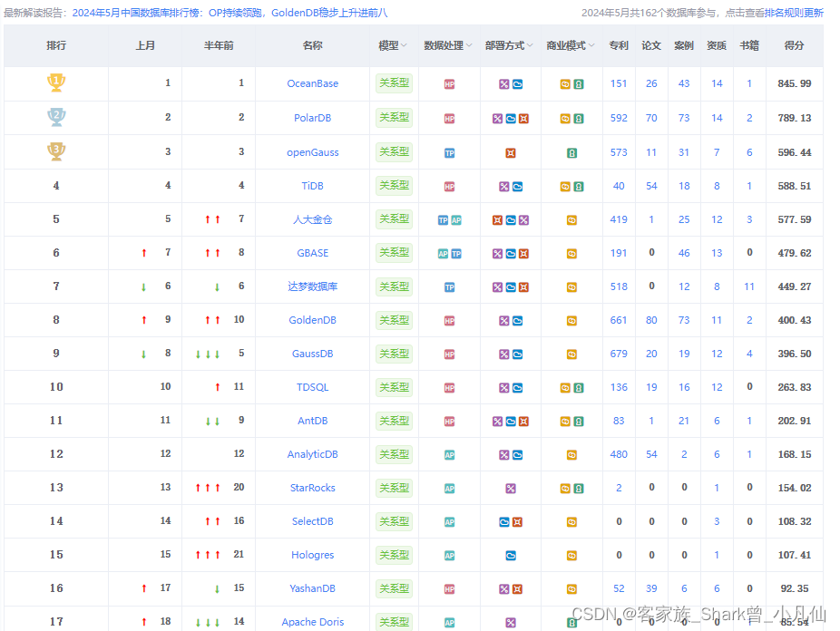The width and height of the screenshot is (840, 631).
Task: Open the 排名规则更新 link
Action: click(795, 13)
